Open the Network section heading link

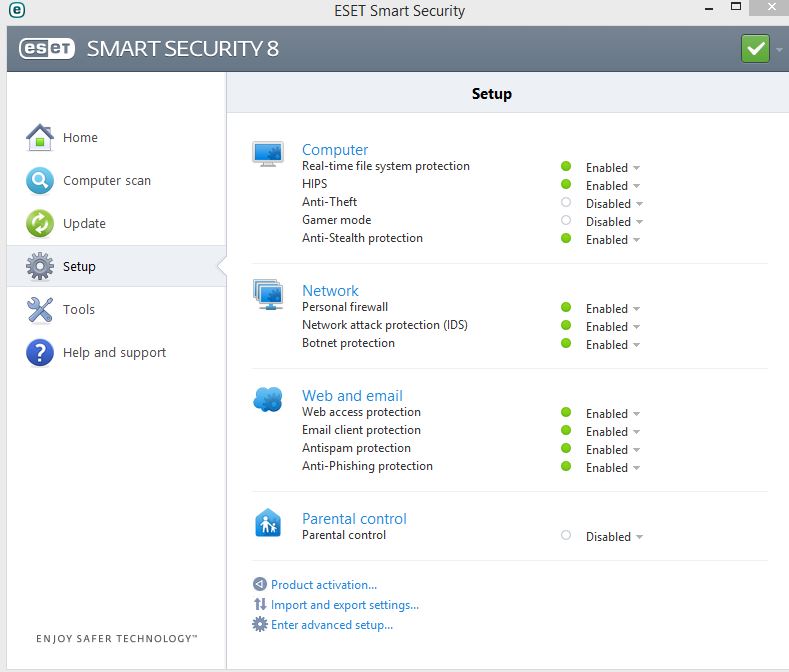click(x=330, y=291)
